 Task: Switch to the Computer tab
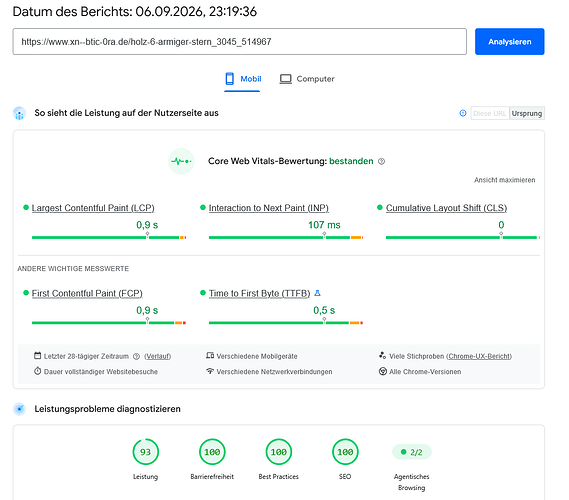pos(307,79)
